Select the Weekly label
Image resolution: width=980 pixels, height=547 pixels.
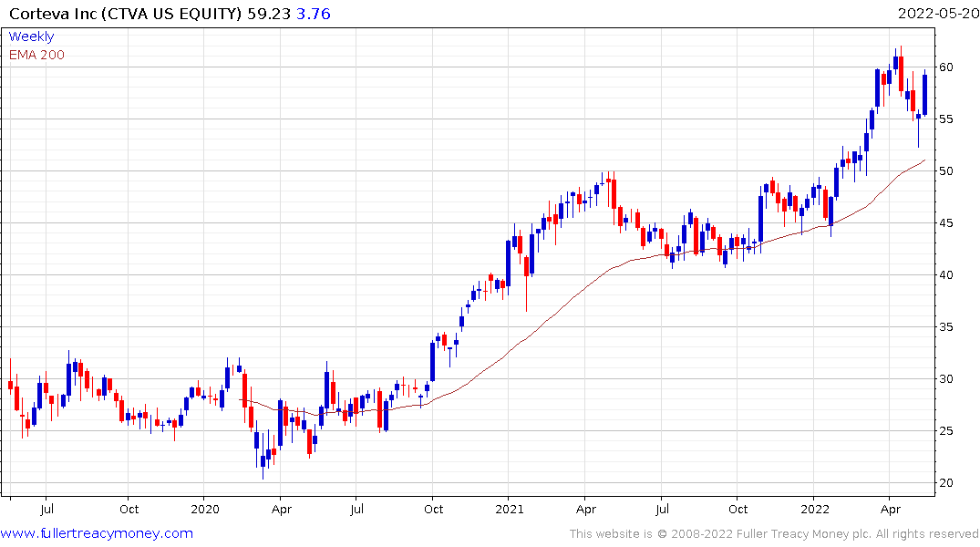click(x=31, y=36)
